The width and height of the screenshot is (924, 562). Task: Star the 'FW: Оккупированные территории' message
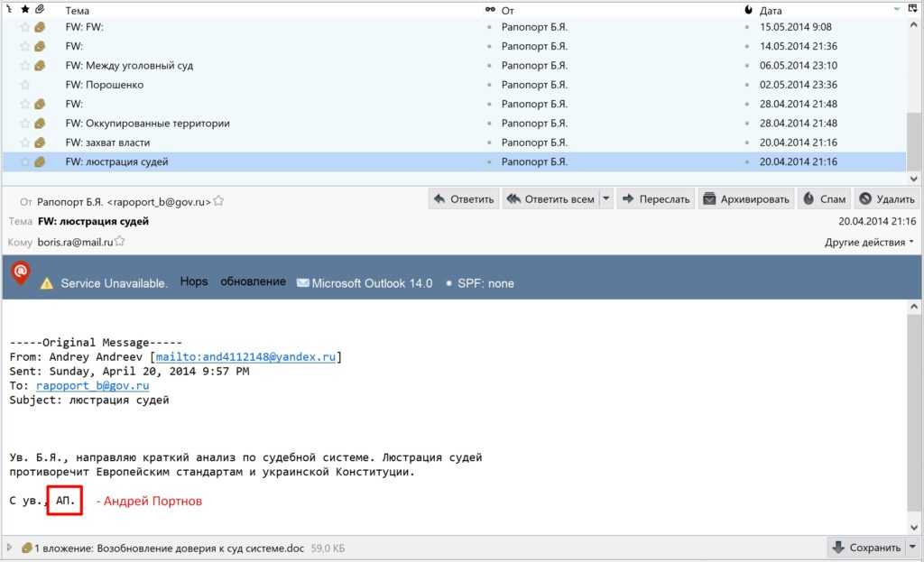pos(24,123)
